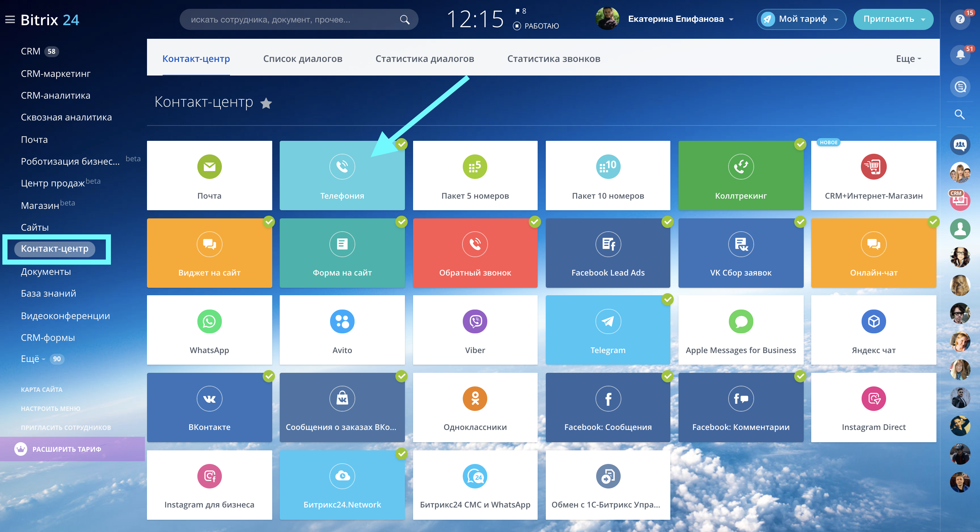Click the РАСШИРИТЬ ТАРИФ button

click(72, 449)
